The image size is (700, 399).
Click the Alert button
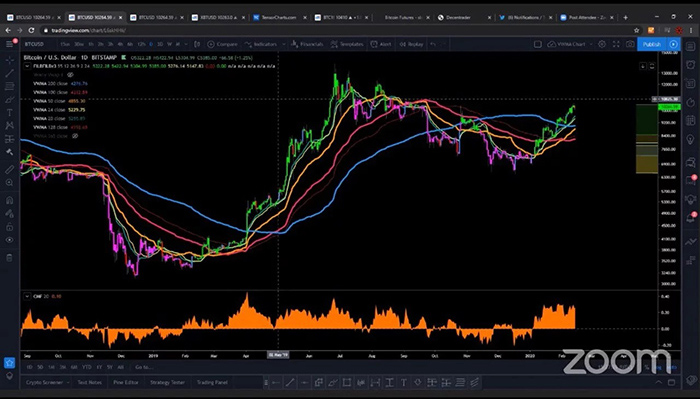tap(381, 44)
